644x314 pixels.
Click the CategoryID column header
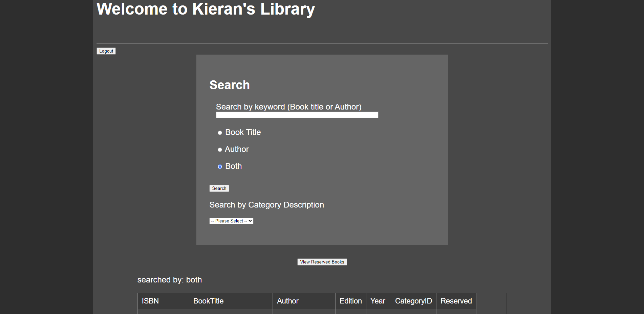(x=413, y=301)
